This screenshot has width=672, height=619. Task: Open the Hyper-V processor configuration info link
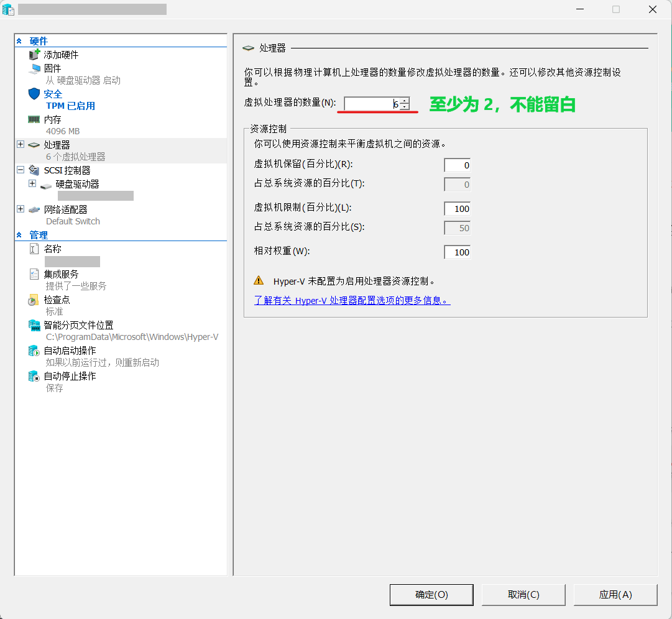(x=352, y=301)
